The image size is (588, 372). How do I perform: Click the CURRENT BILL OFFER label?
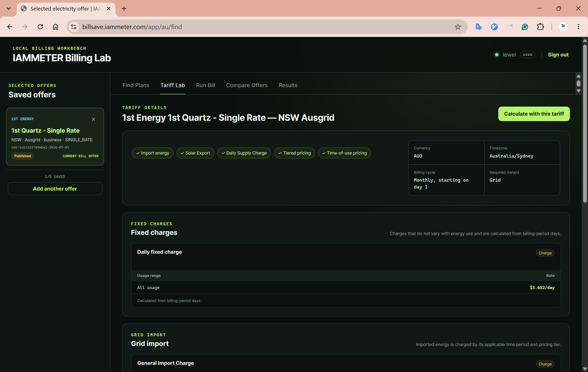click(x=80, y=156)
